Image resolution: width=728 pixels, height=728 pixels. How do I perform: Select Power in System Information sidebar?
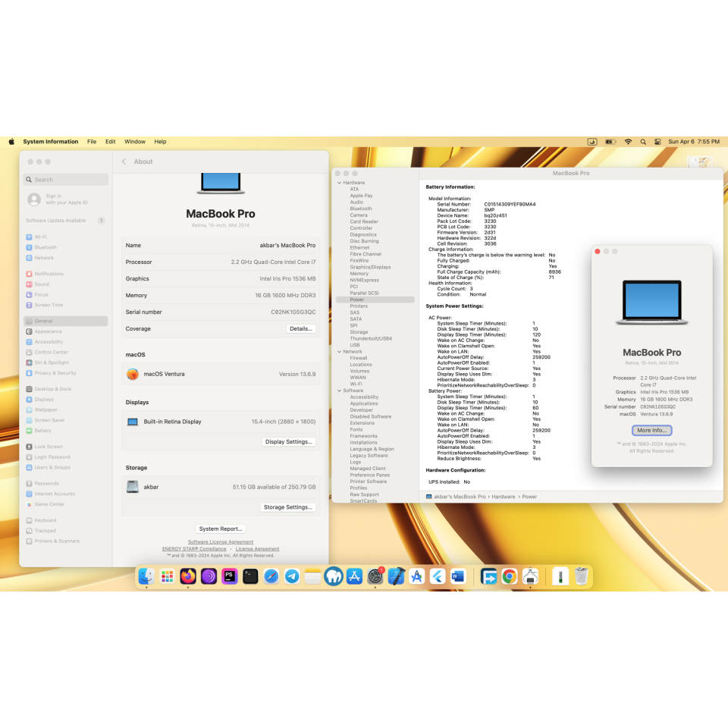tap(375, 300)
